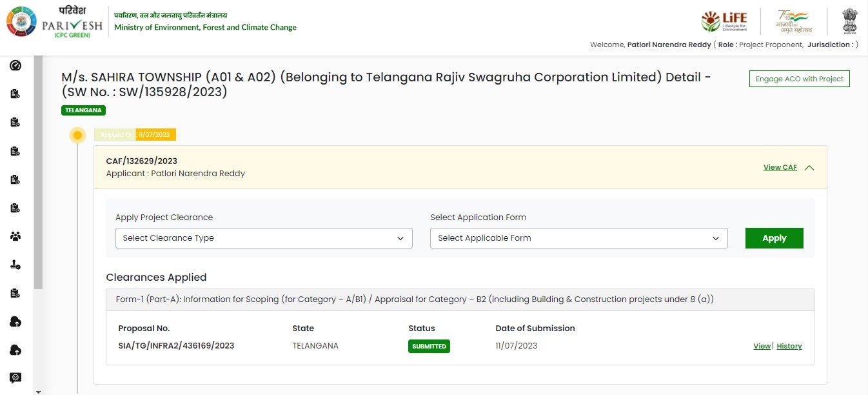Click the Clearances Applied heading
This screenshot has height=395, width=868.
click(156, 278)
